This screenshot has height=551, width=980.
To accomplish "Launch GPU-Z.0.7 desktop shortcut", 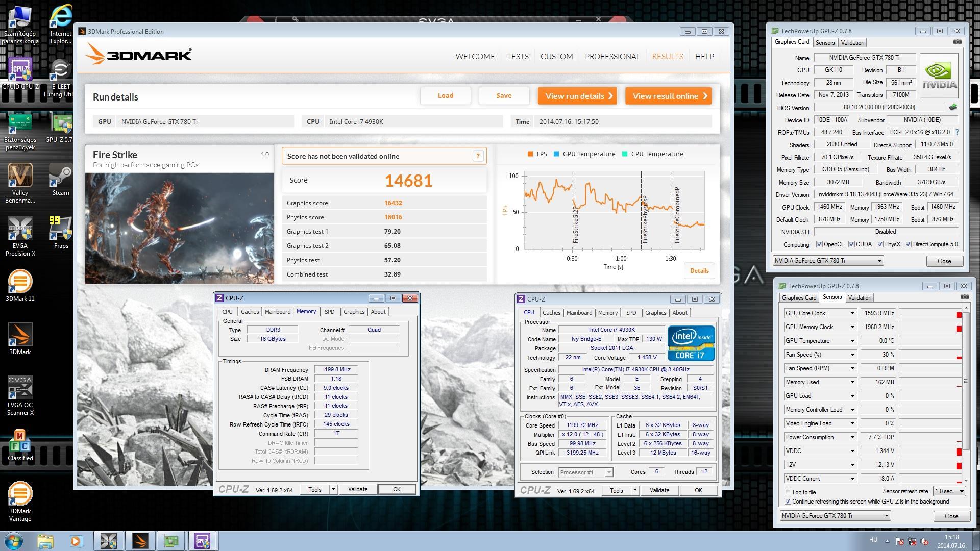I will (61, 128).
